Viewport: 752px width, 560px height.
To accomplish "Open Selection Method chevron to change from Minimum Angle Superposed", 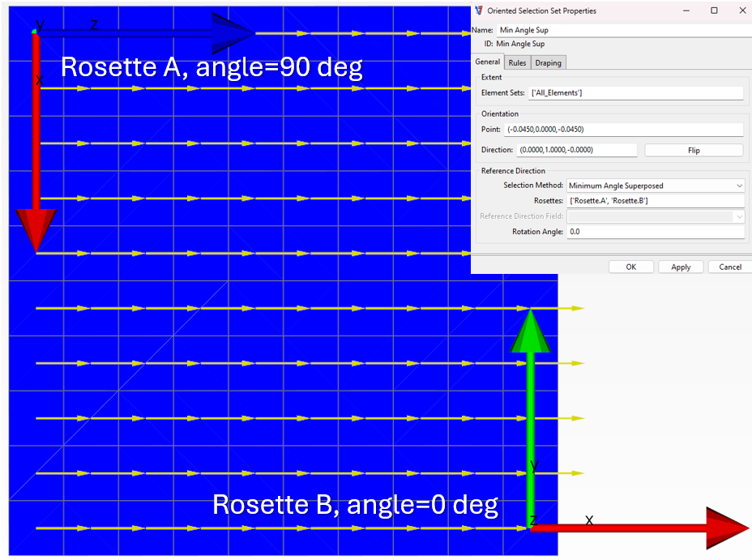I will 739,185.
